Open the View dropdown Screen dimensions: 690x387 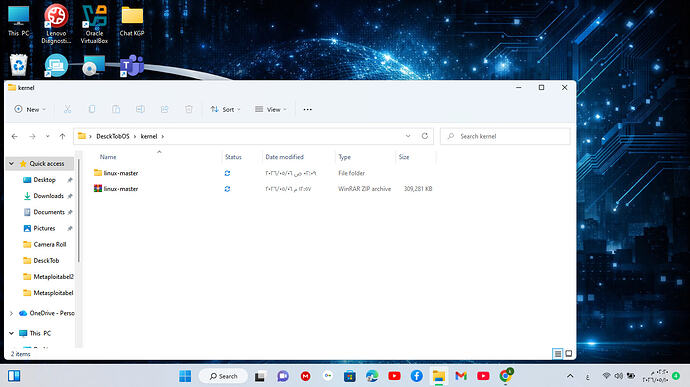[271, 109]
